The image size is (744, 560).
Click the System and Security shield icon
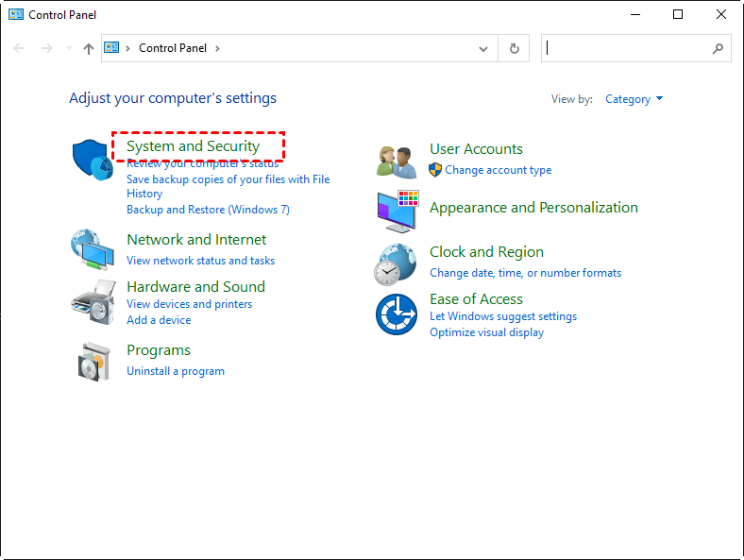(93, 159)
